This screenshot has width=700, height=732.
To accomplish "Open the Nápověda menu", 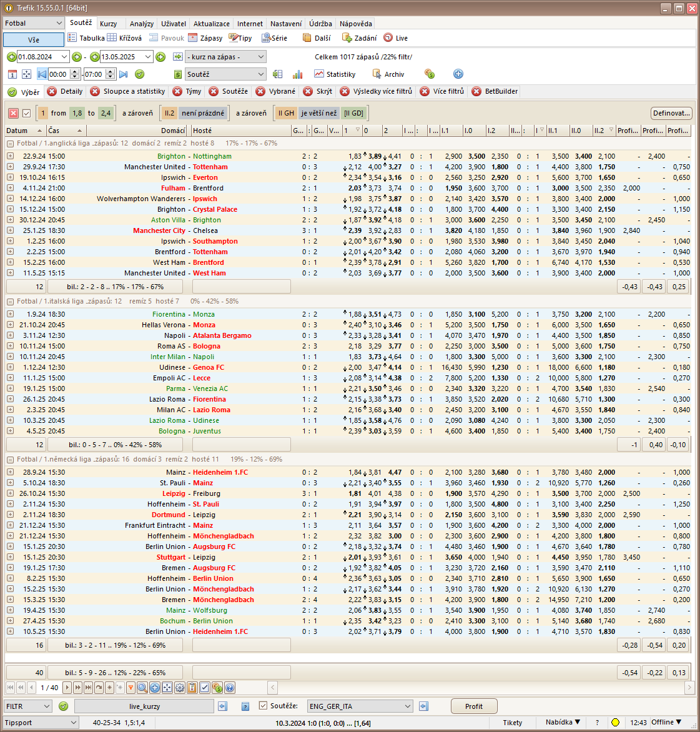I will click(355, 24).
